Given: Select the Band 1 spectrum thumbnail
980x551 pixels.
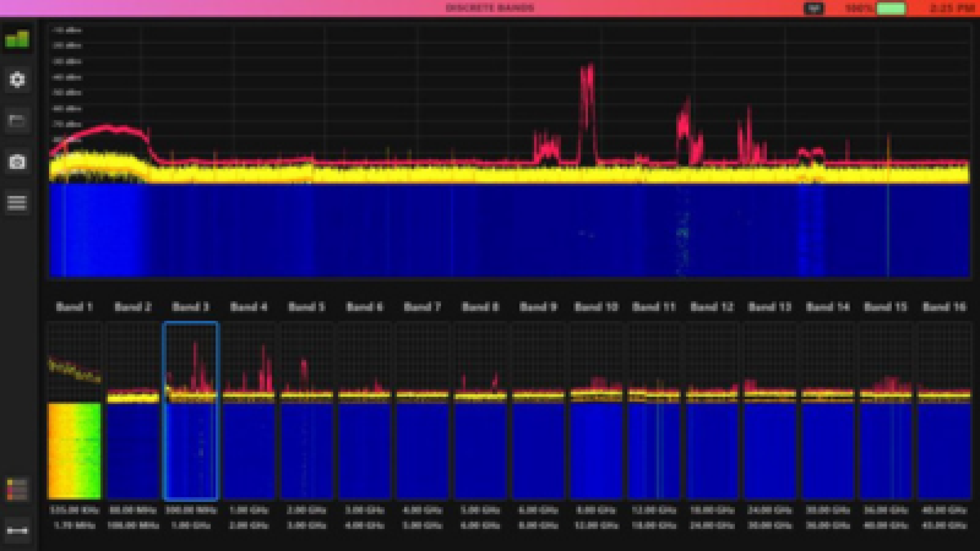Looking at the screenshot, I should (75, 411).
